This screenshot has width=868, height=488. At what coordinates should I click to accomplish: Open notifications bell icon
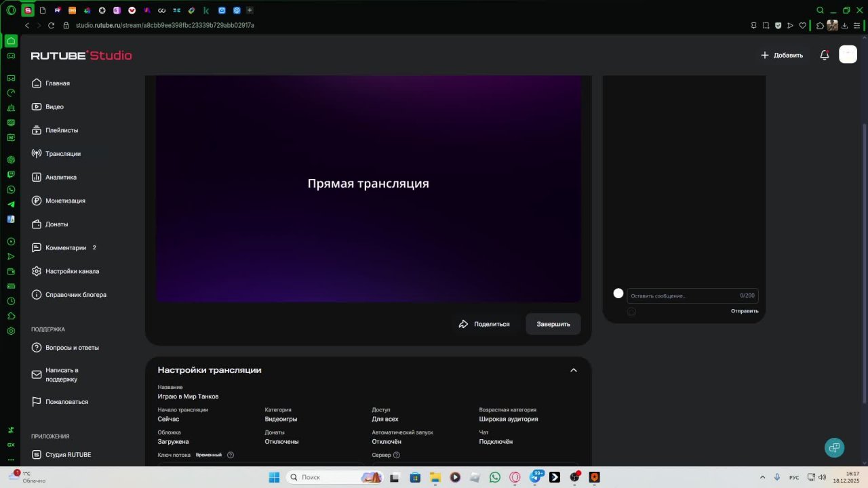point(825,56)
